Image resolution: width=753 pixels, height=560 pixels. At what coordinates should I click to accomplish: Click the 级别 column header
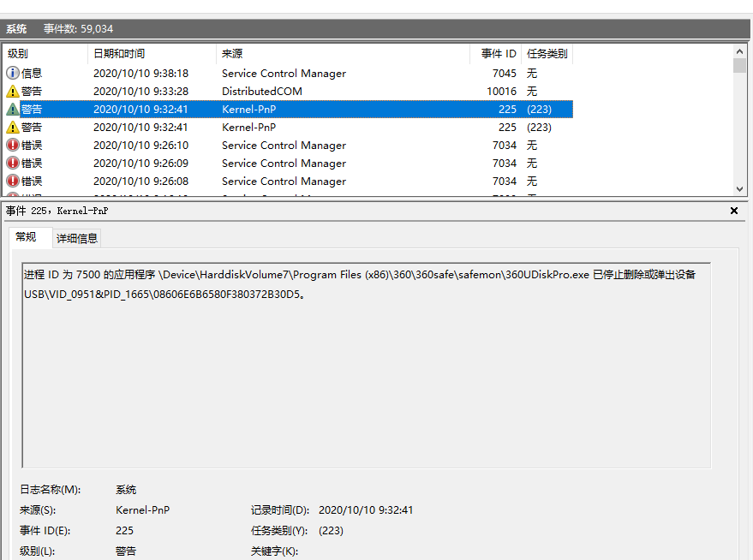click(21, 53)
